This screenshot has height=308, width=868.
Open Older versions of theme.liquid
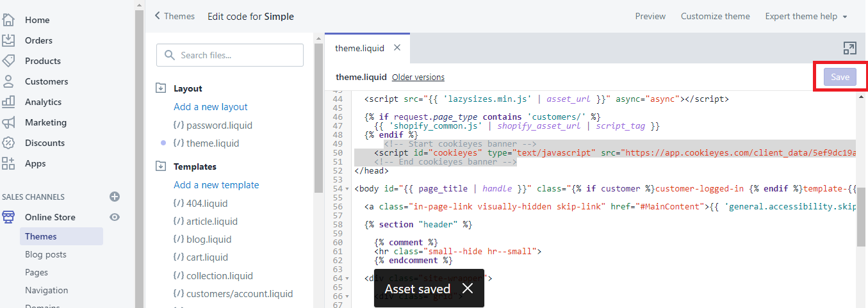pyautogui.click(x=418, y=77)
